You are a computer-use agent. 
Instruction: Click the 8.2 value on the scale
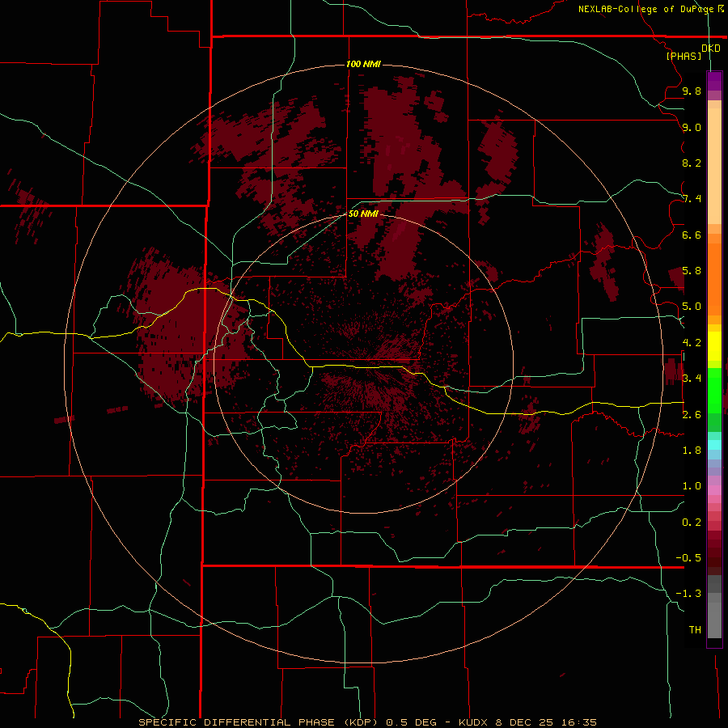[692, 163]
